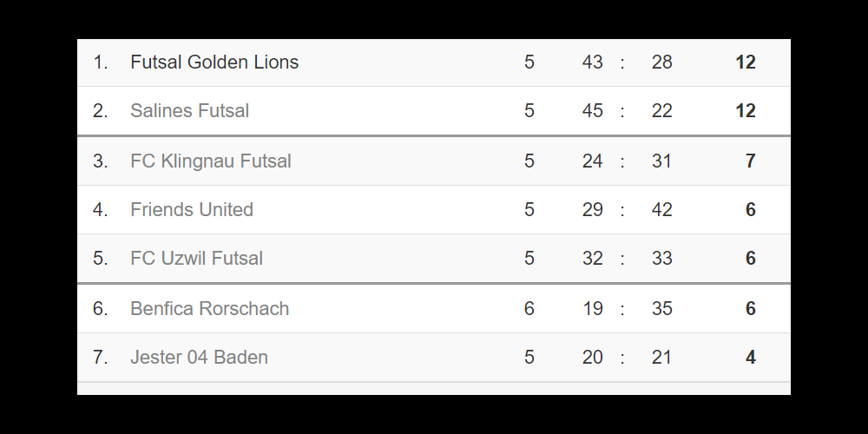Image resolution: width=868 pixels, height=434 pixels.
Task: Click Futsal Golden Lions' goals conceded value 28
Action: click(662, 62)
